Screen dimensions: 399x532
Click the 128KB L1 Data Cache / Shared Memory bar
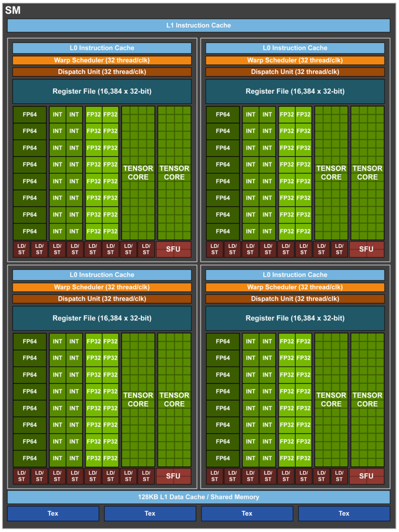198,497
